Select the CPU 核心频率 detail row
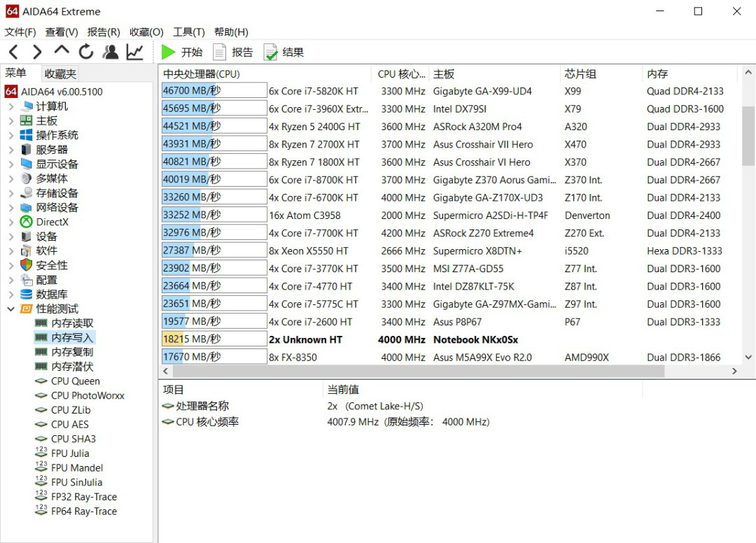The width and height of the screenshot is (756, 543). coord(400,421)
